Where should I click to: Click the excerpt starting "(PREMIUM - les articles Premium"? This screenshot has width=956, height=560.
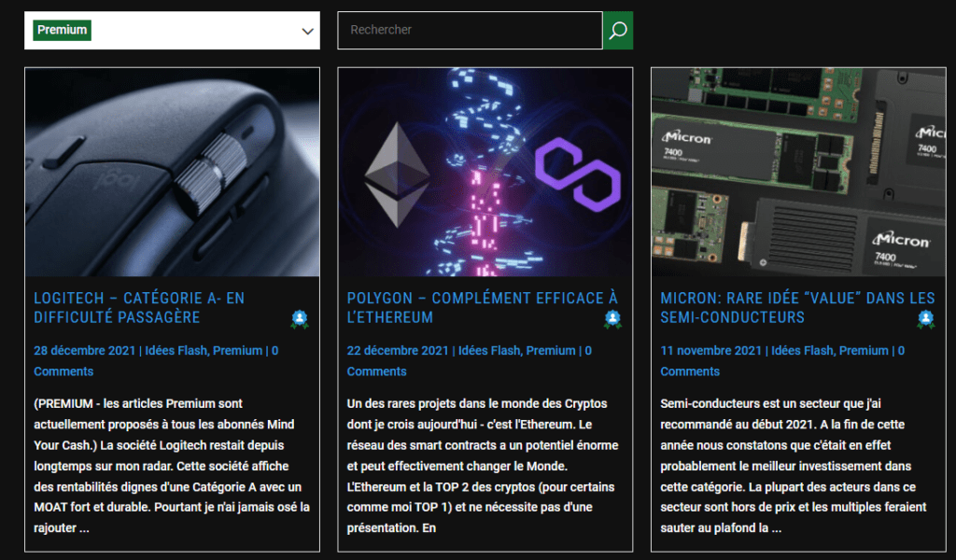click(x=172, y=466)
